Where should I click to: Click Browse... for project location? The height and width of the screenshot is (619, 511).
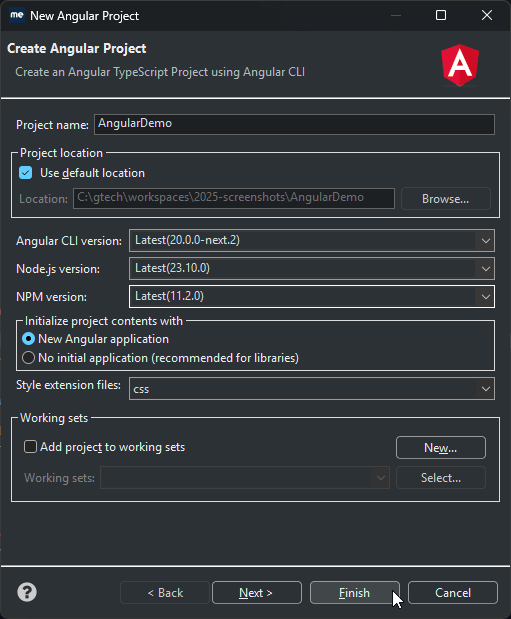(x=446, y=199)
